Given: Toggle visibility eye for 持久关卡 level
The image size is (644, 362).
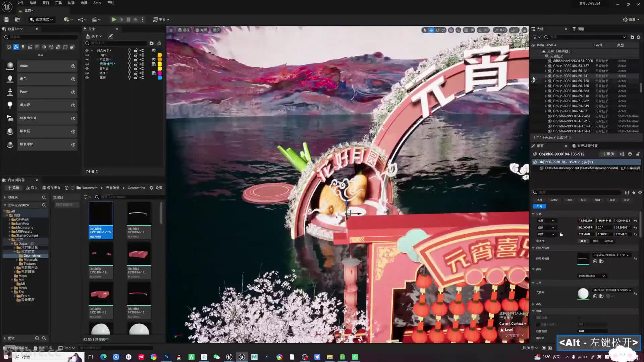Looking at the screenshot, I should (87, 51).
